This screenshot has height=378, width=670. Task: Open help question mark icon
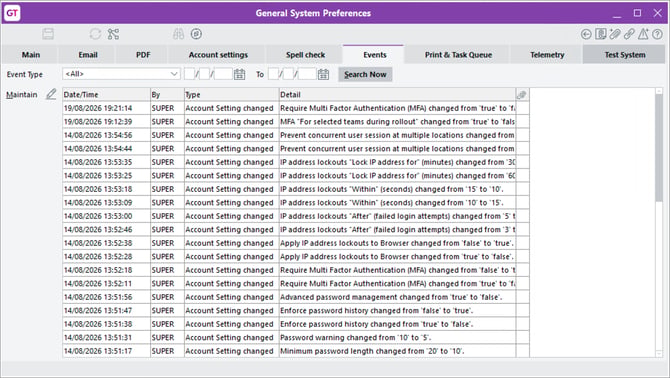pos(658,34)
